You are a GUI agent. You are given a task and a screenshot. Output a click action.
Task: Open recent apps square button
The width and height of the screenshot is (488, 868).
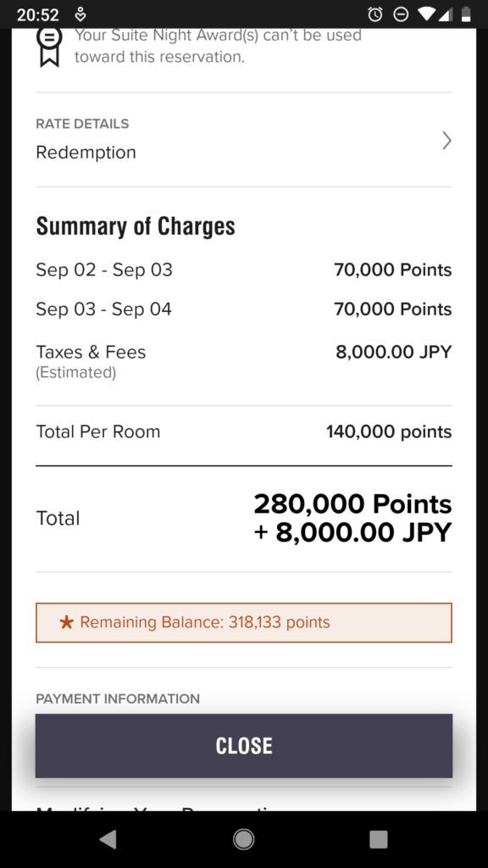pos(379,839)
